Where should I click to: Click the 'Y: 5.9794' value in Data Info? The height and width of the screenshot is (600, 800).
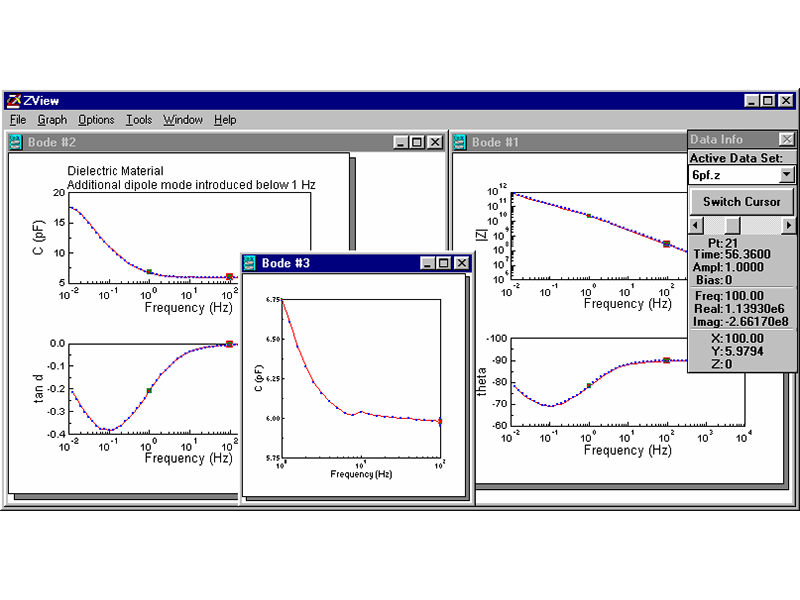tap(737, 352)
